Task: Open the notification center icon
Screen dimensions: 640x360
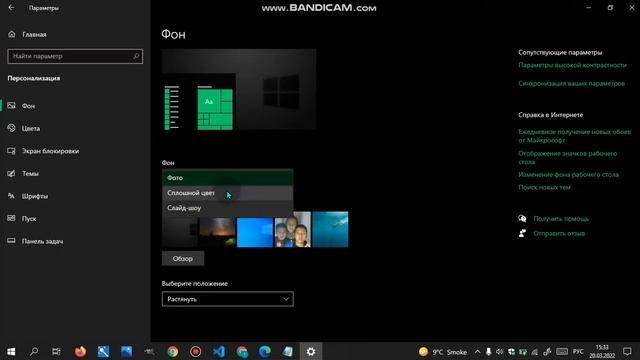Action: [x=627, y=351]
